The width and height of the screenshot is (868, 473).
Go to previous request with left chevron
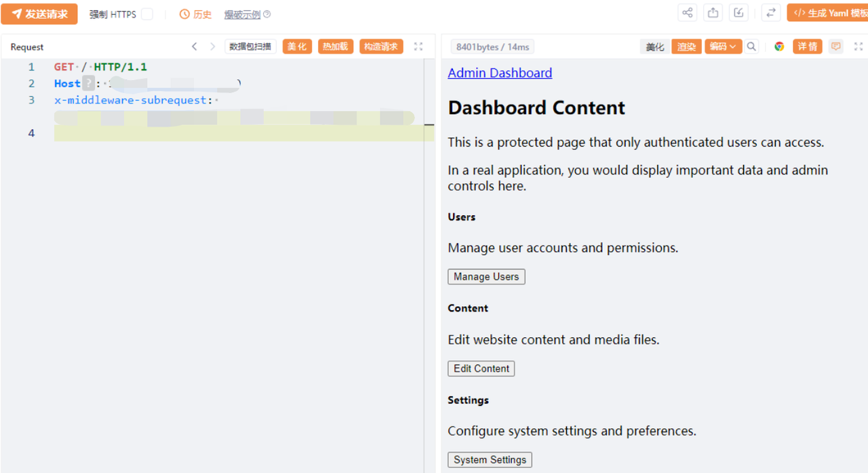tap(195, 47)
